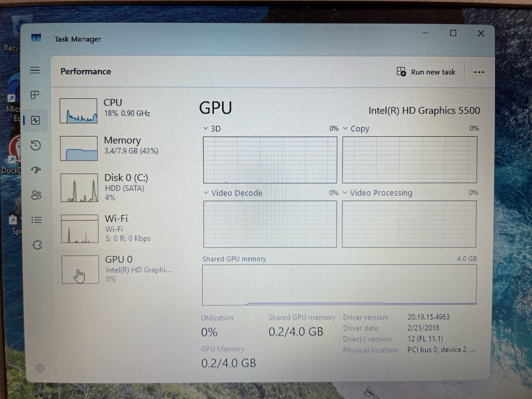
Task: Go to the Processes page icon
Action: point(35,95)
